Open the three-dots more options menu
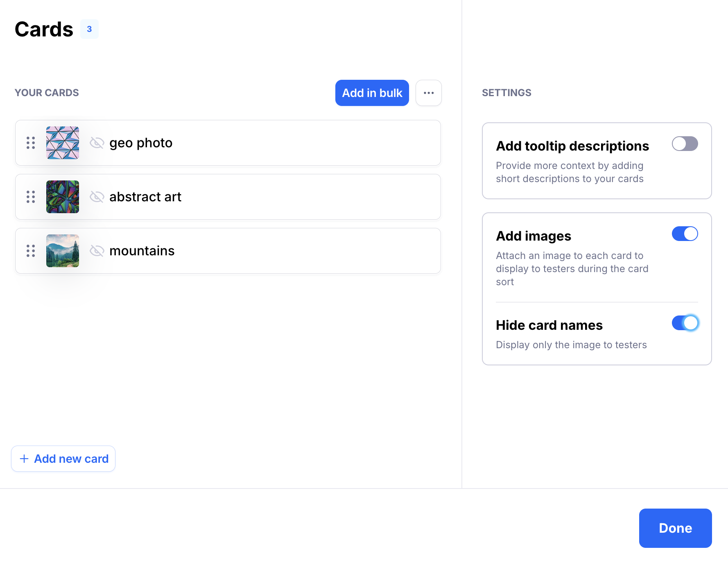This screenshot has width=728, height=563. (428, 93)
